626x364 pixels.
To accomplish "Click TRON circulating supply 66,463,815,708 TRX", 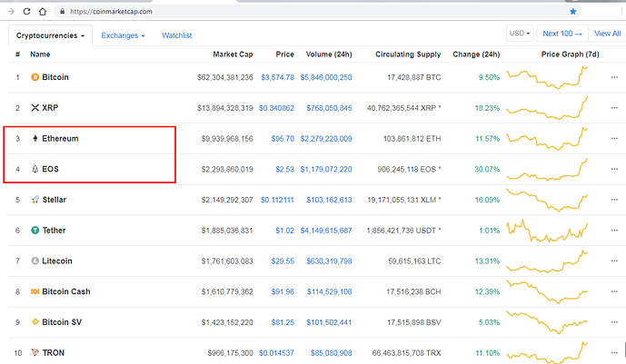I will click(406, 353).
